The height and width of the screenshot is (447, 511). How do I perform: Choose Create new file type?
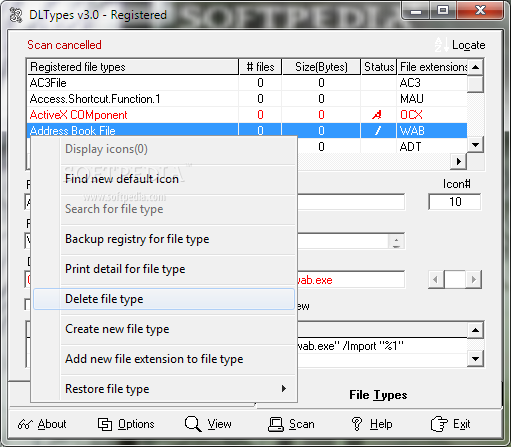coord(178,329)
